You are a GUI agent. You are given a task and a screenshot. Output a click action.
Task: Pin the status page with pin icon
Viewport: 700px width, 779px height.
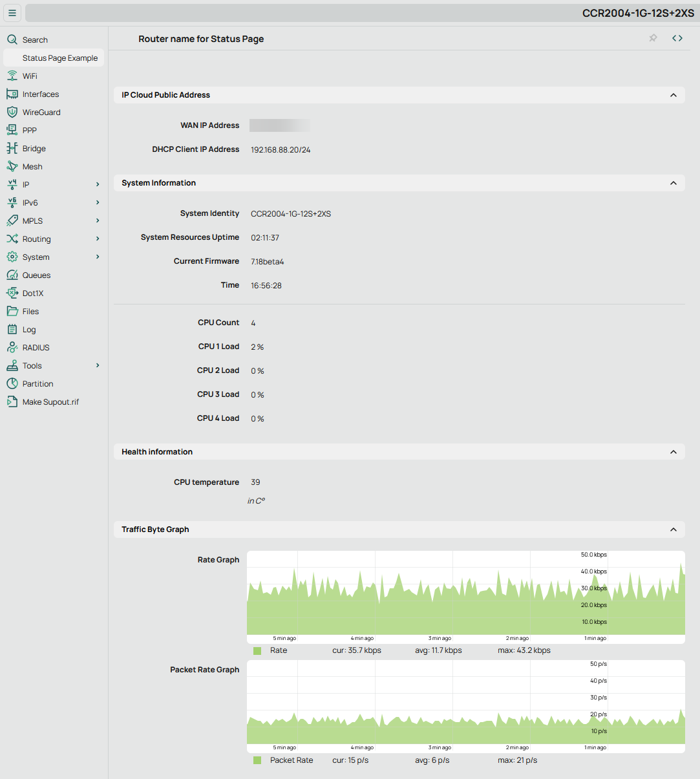click(653, 38)
